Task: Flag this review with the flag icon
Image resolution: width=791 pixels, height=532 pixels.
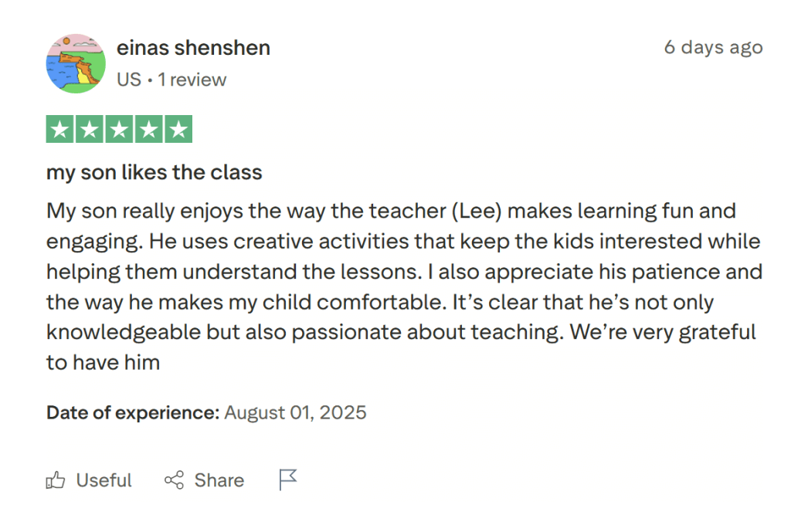Action: coord(287,479)
